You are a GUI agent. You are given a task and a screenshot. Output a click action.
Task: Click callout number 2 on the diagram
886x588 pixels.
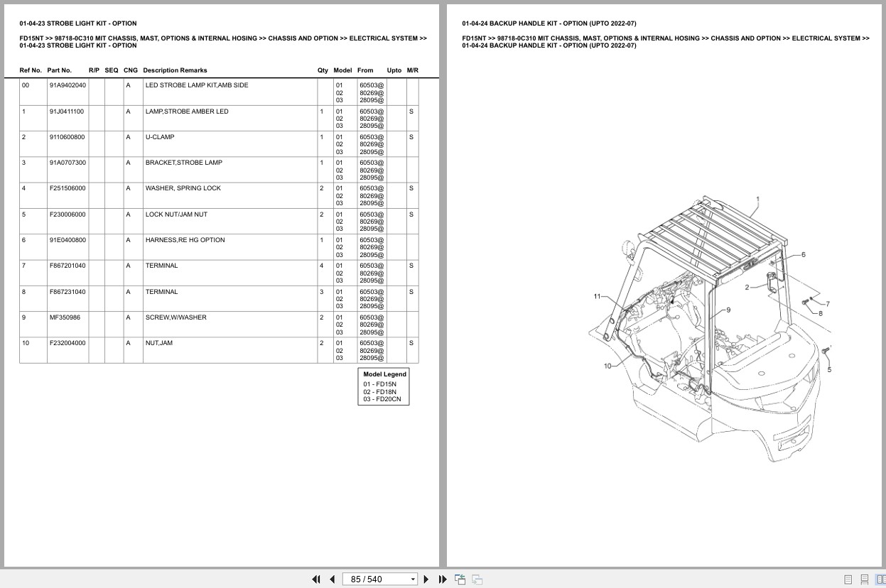pyautogui.click(x=747, y=288)
